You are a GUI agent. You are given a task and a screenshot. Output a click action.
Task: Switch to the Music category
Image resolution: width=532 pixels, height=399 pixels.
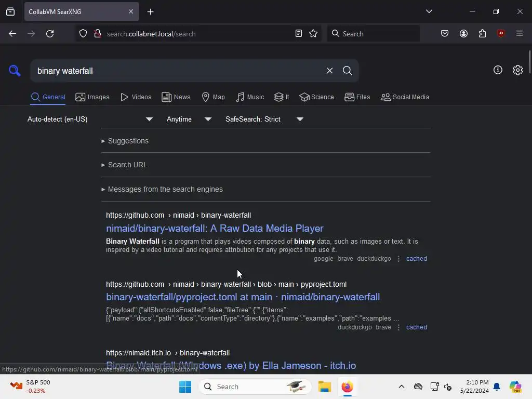250,97
